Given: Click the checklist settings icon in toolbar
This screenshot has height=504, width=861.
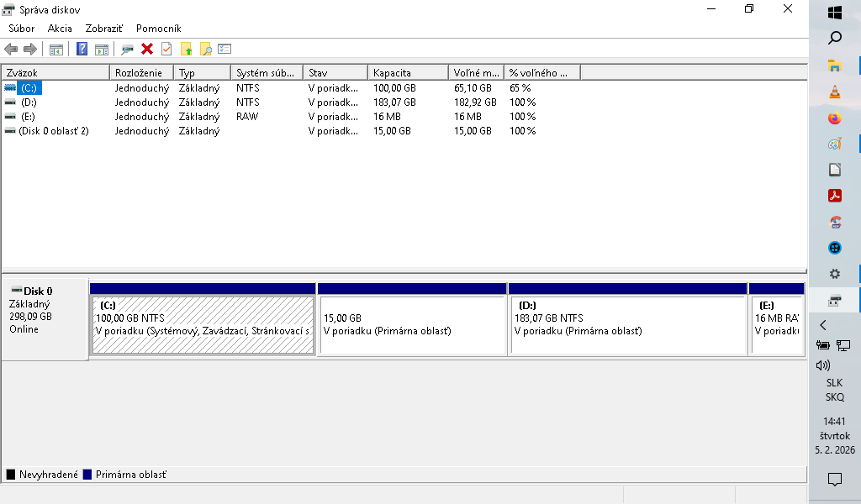Looking at the screenshot, I should (224, 49).
